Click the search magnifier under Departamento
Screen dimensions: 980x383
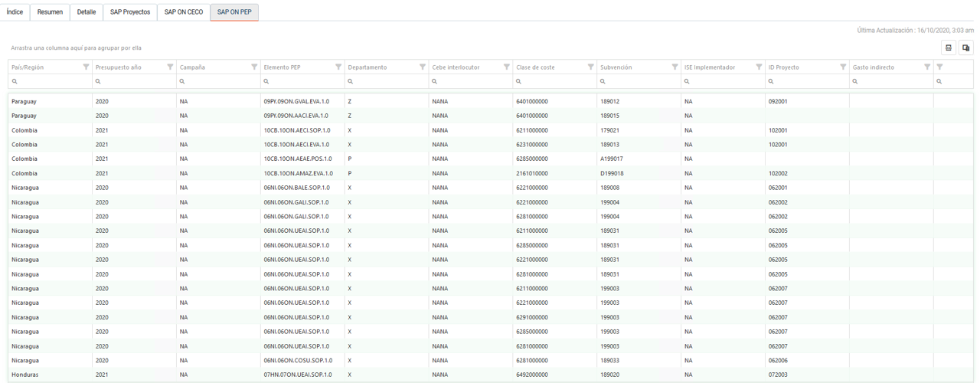(351, 81)
